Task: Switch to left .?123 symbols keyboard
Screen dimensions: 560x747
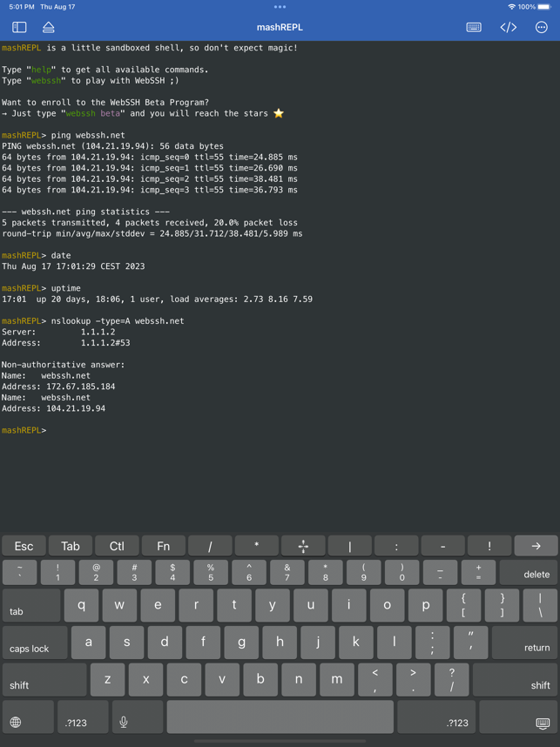Action: tap(83, 717)
